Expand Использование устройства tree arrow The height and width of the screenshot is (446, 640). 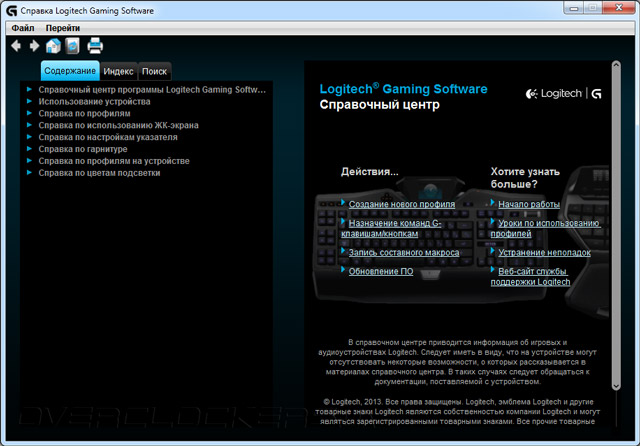pos(29,101)
